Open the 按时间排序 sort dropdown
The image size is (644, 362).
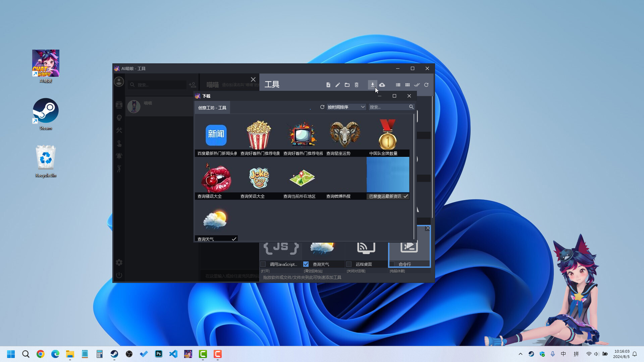coord(346,107)
